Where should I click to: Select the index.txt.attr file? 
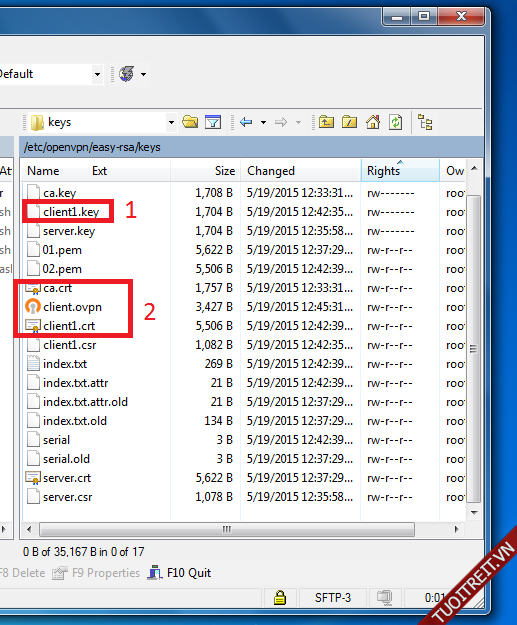tap(76, 383)
